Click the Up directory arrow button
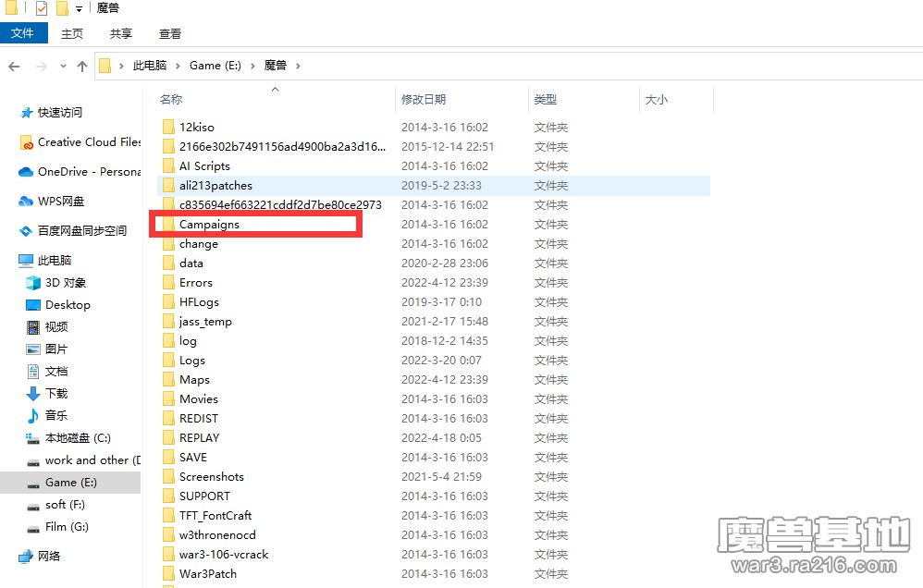 82,66
